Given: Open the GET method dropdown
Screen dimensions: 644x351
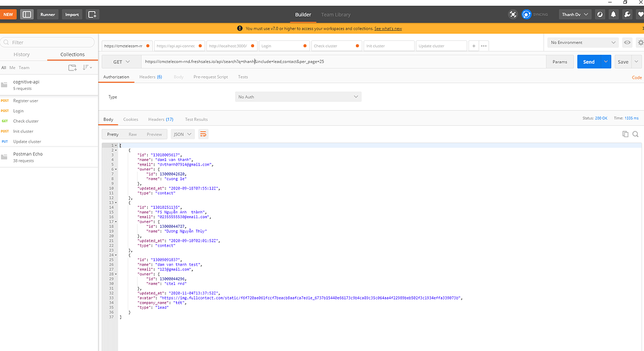Looking at the screenshot, I should [x=121, y=62].
